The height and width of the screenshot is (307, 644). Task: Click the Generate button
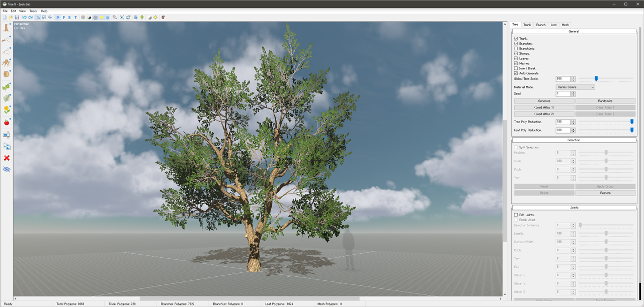point(544,100)
